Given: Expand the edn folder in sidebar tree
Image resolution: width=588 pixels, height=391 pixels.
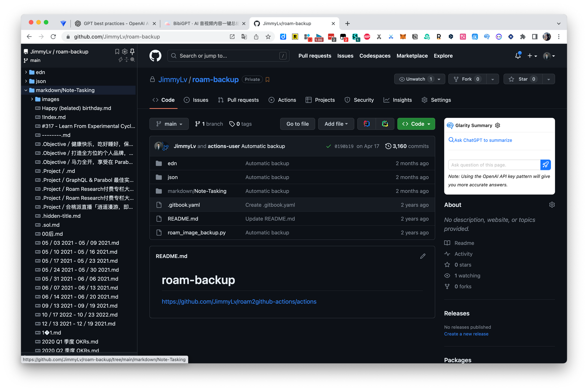Looking at the screenshot, I should click(x=26, y=72).
